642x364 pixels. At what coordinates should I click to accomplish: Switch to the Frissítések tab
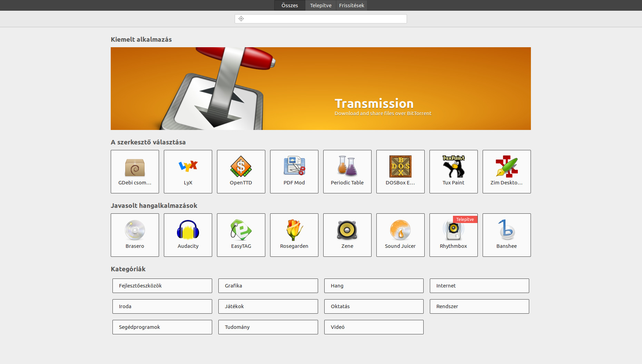352,6
